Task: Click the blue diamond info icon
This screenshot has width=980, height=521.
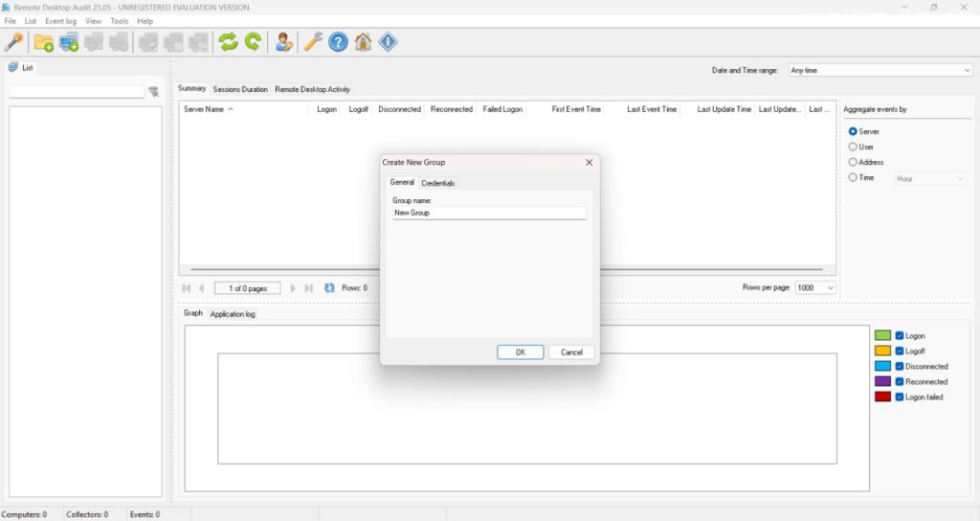Action: click(389, 42)
